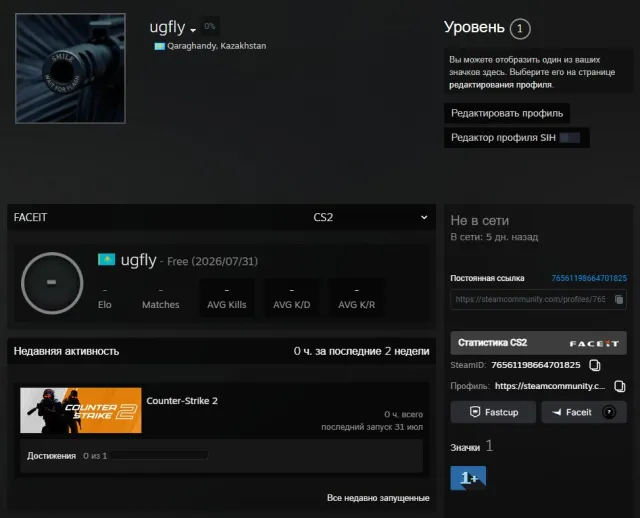Click the FACEIT logo in the statistics banner
Viewport: 640px width, 518px height.
(594, 344)
